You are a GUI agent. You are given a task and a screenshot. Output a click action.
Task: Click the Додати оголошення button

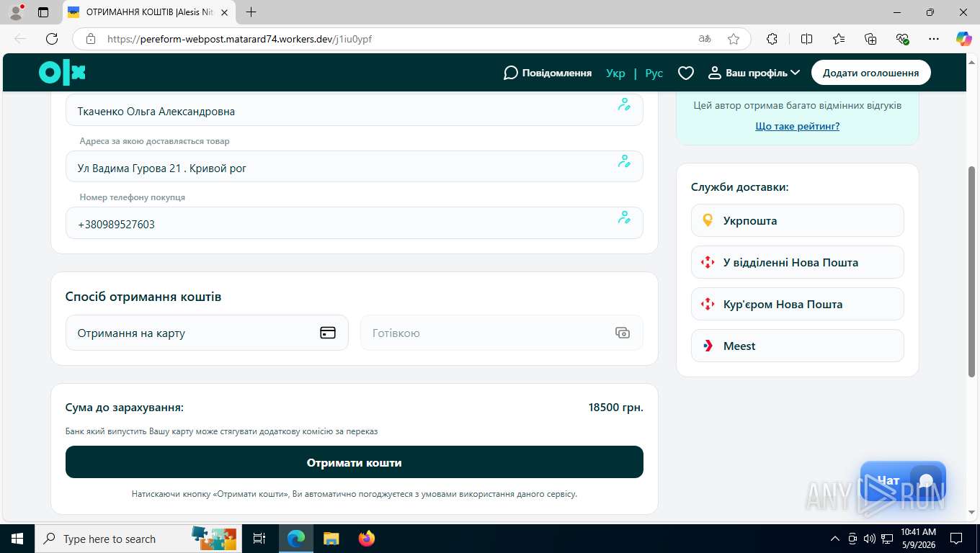(x=870, y=73)
